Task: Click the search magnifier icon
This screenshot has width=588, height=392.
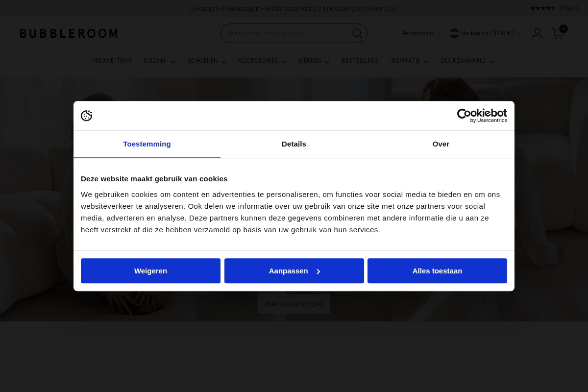Action: tap(357, 33)
